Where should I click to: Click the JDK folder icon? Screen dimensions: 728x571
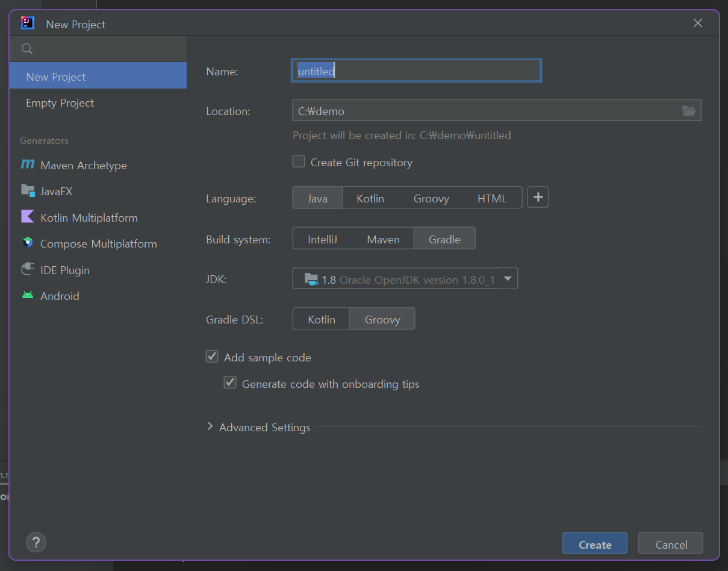point(311,279)
